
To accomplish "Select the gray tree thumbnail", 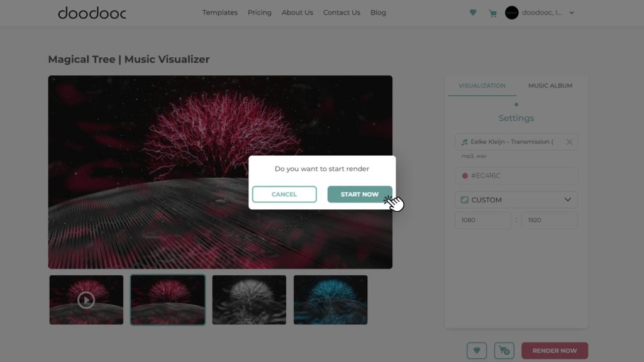I will (x=249, y=300).
